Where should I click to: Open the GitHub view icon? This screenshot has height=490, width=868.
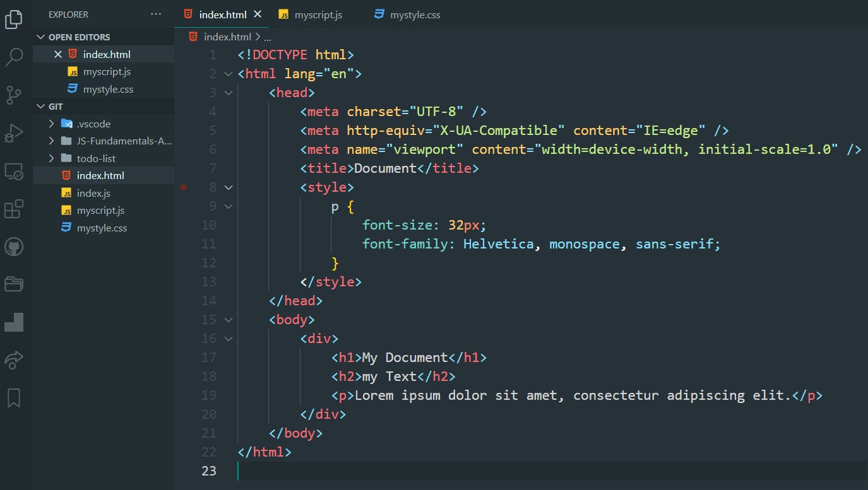coord(14,247)
